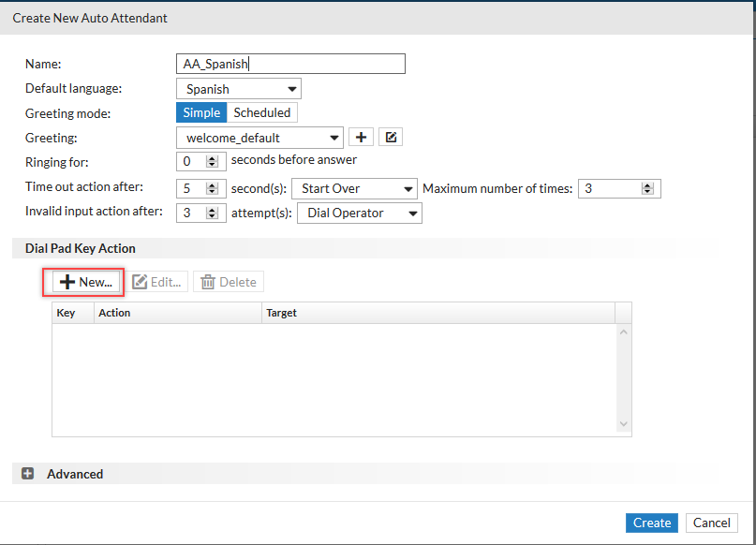Click the Create button
This screenshot has height=545, width=756.
point(652,523)
